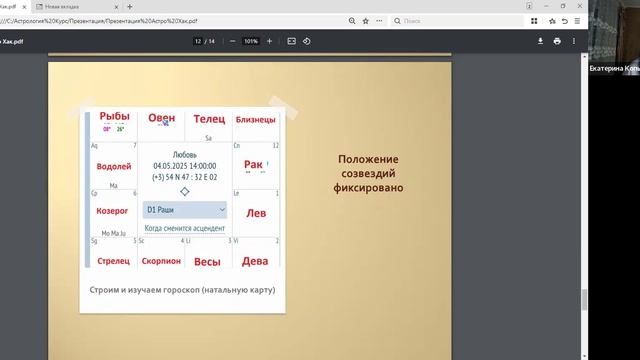Rotate the PDF with the rotate icon
The width and height of the screenshot is (640, 360).
coord(307,41)
